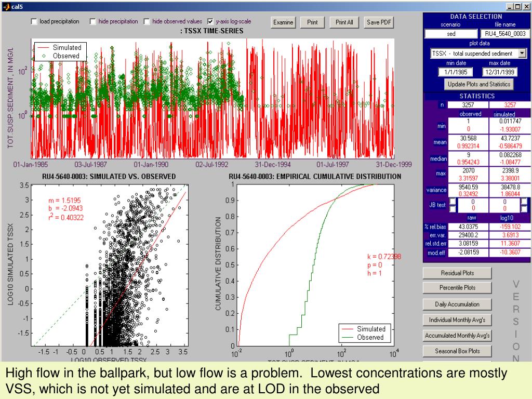Click the 31-Dec-1994 date axis label

pos(273,165)
